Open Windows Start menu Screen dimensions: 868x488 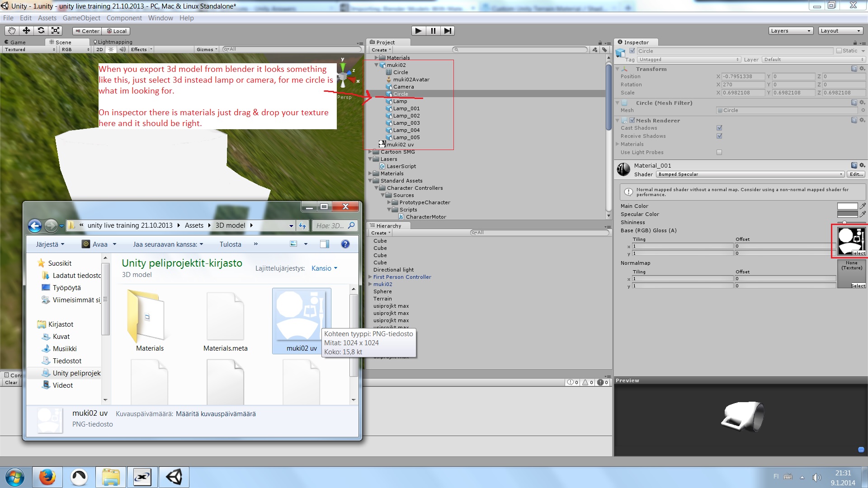pyautogui.click(x=14, y=477)
